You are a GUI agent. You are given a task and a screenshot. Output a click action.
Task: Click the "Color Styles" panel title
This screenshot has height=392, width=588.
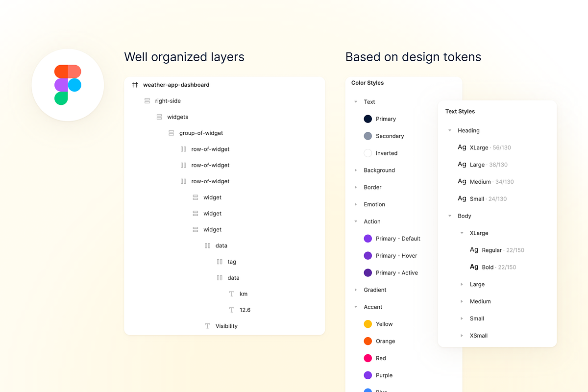coord(367,83)
